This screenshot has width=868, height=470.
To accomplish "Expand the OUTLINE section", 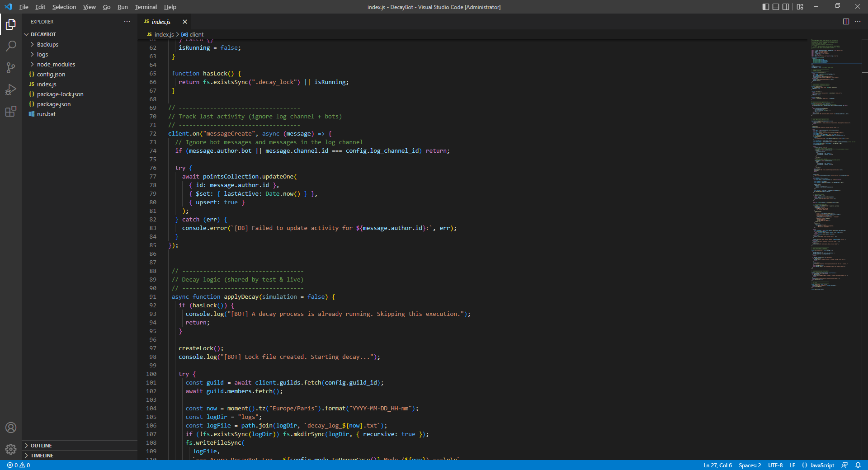I will pos(41,446).
